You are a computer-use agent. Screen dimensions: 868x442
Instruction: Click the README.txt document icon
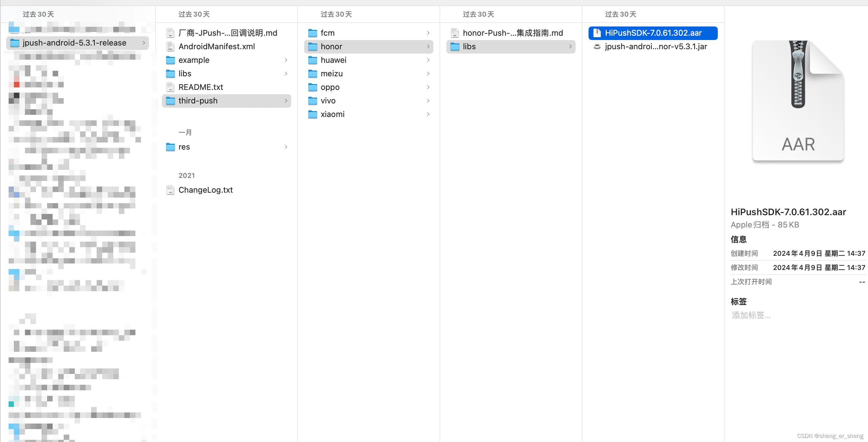171,87
